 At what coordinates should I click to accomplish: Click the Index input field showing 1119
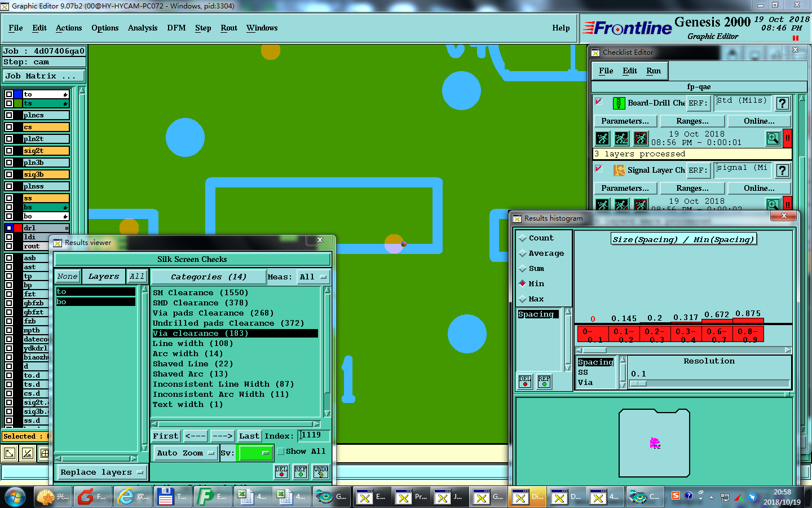(314, 435)
